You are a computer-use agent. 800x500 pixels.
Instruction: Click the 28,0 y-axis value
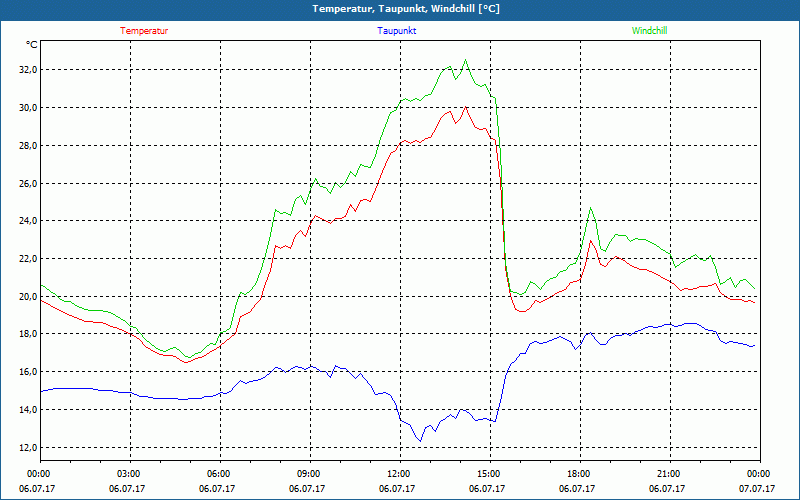(x=29, y=145)
